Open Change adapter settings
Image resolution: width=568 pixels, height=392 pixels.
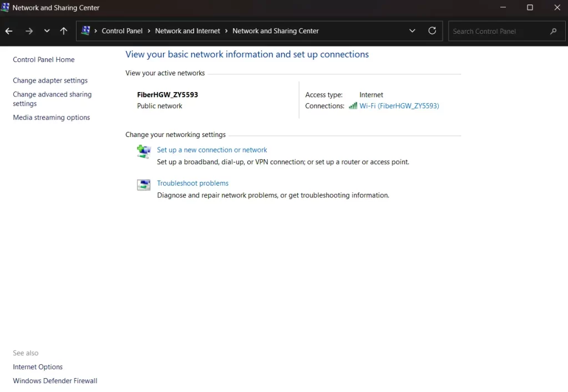[x=50, y=80]
